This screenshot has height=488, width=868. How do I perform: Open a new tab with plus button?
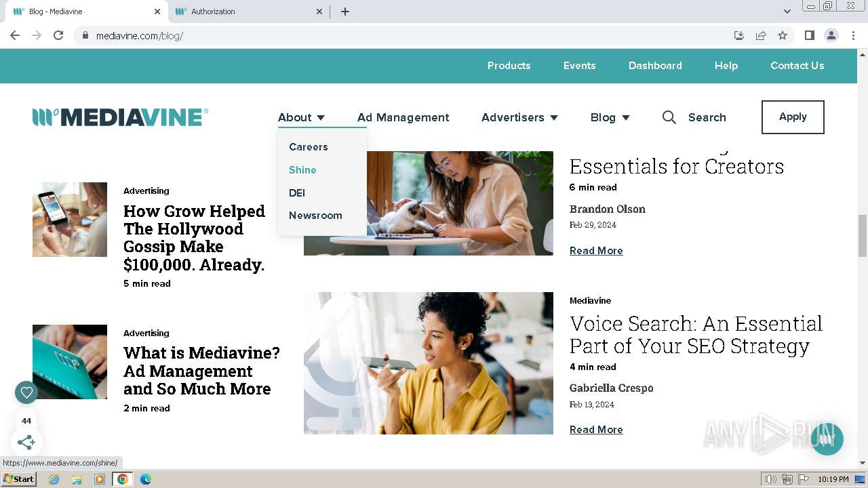point(345,12)
